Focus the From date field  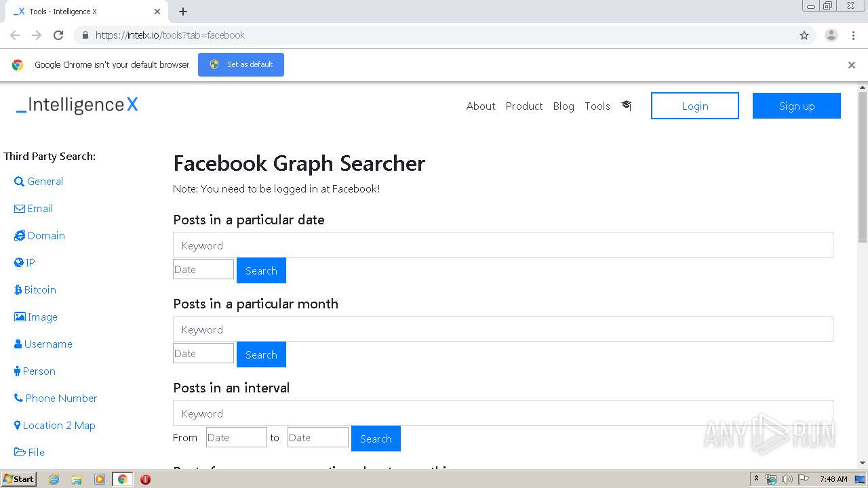[237, 437]
